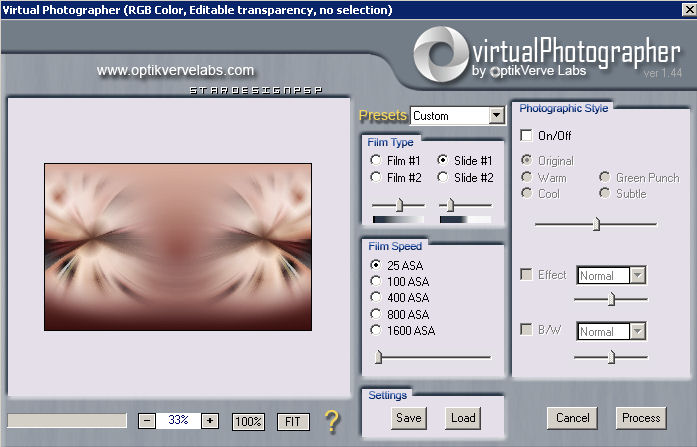Screen dimensions: 697x447
Task: Set preview zoom to 100%
Action: pyautogui.click(x=248, y=421)
